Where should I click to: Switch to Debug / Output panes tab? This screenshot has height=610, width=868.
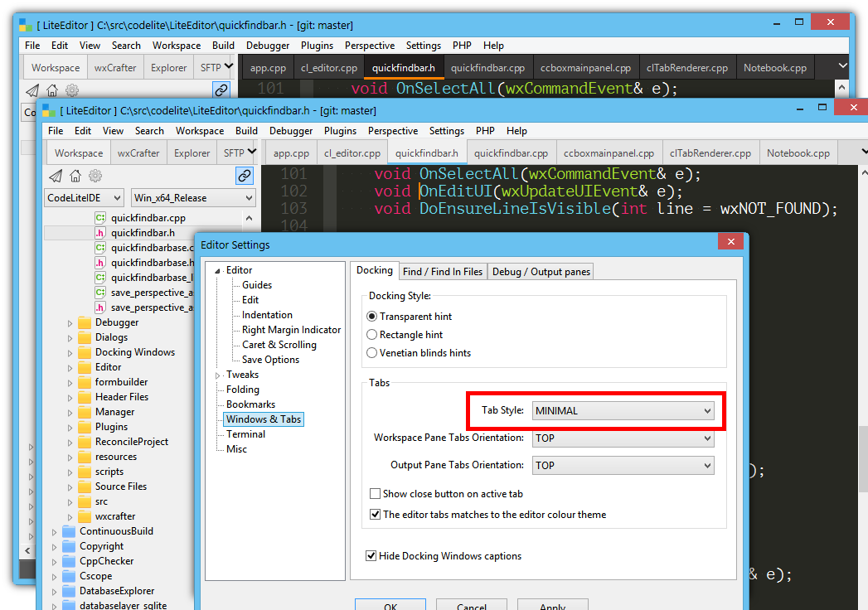click(541, 271)
